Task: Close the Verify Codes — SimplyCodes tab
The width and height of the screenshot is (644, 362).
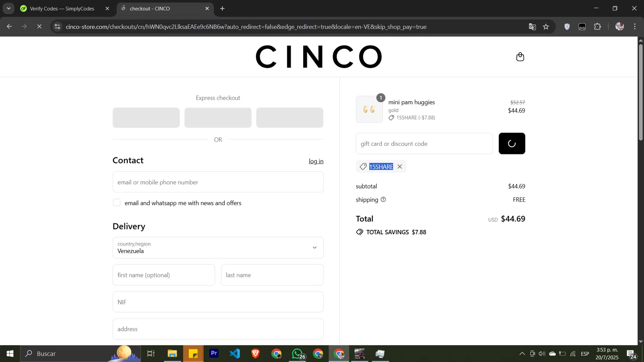Action: pos(107,9)
